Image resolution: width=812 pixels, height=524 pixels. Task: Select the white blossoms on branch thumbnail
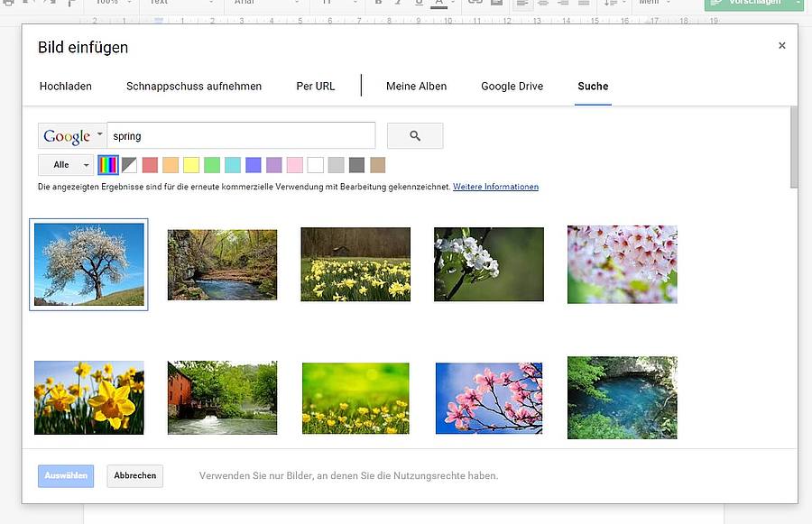[x=489, y=264]
